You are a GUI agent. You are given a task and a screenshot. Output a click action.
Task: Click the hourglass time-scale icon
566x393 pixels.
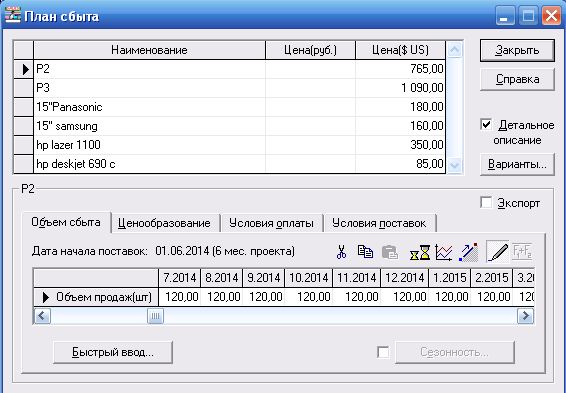point(420,252)
